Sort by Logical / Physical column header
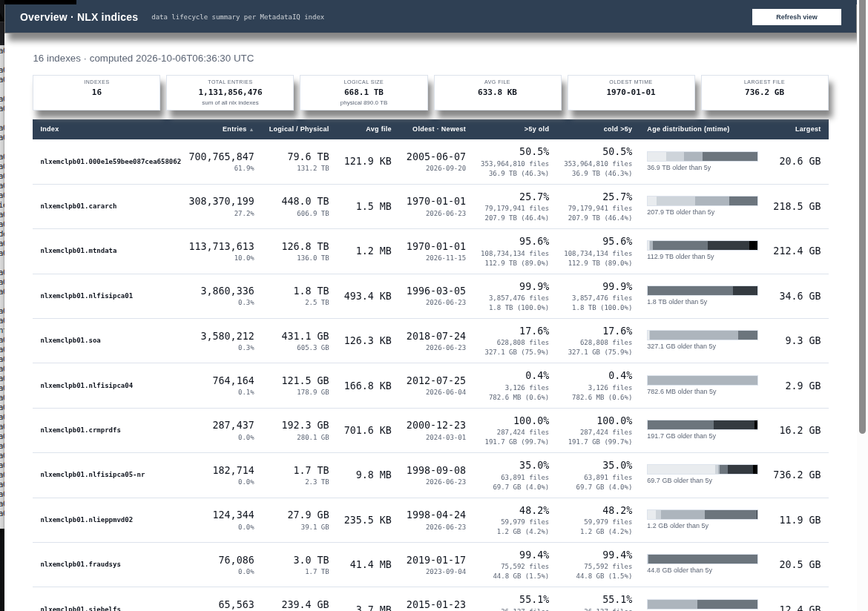 pyautogui.click(x=299, y=129)
